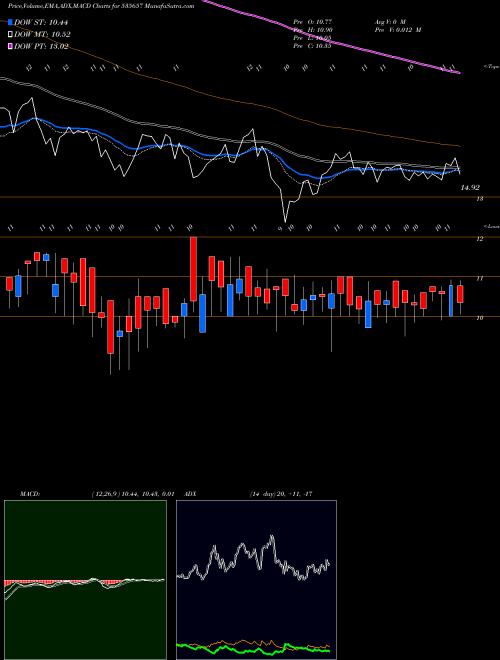Click the last red candlestick on the right
This screenshot has width=500, height=660.
[x=460, y=294]
